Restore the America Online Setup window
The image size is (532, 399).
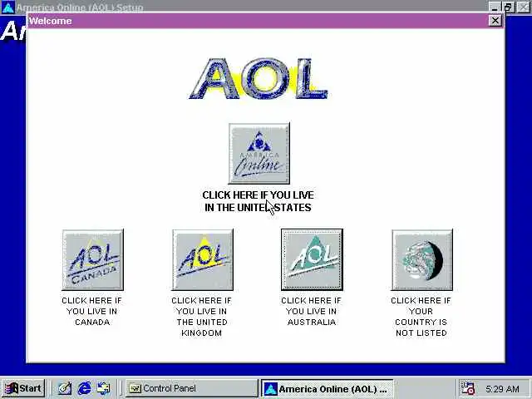point(508,7)
